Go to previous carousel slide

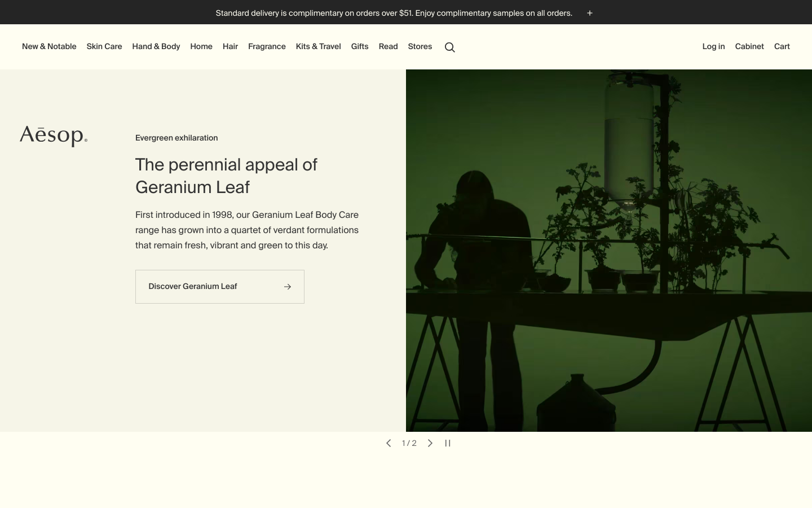389,443
